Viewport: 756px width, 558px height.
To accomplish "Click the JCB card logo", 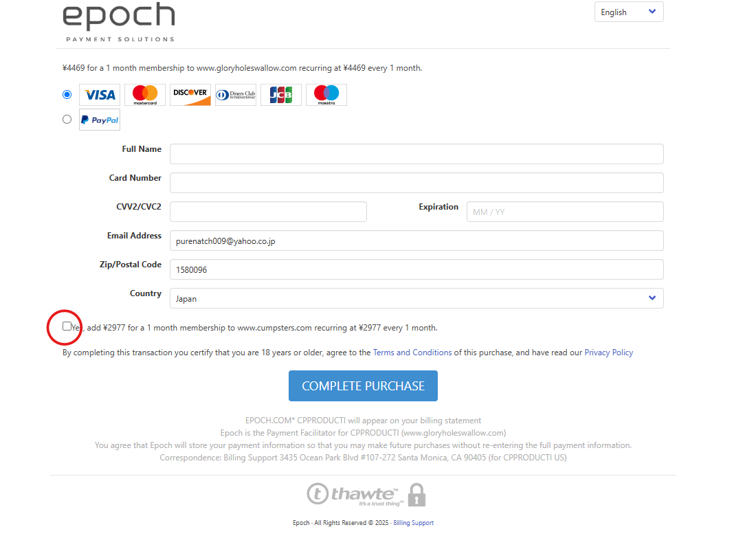I will 281,95.
